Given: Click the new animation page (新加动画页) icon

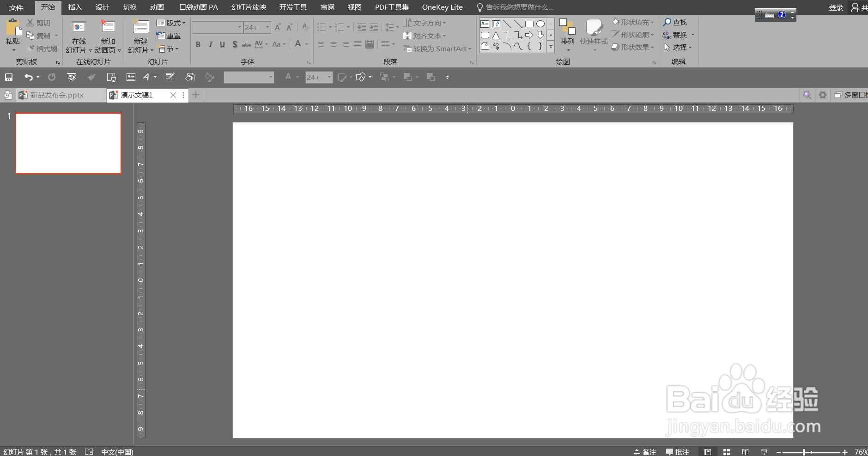Looking at the screenshot, I should (108, 27).
